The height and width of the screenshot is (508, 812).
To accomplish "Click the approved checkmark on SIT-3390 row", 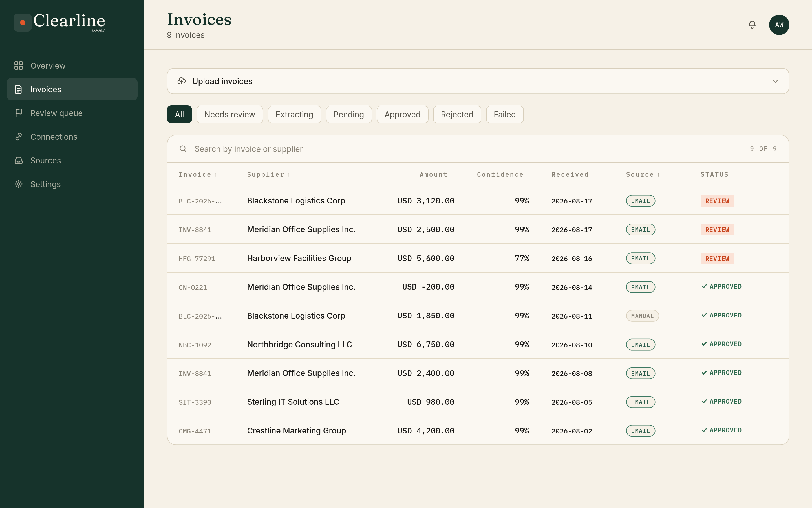I will click(704, 402).
